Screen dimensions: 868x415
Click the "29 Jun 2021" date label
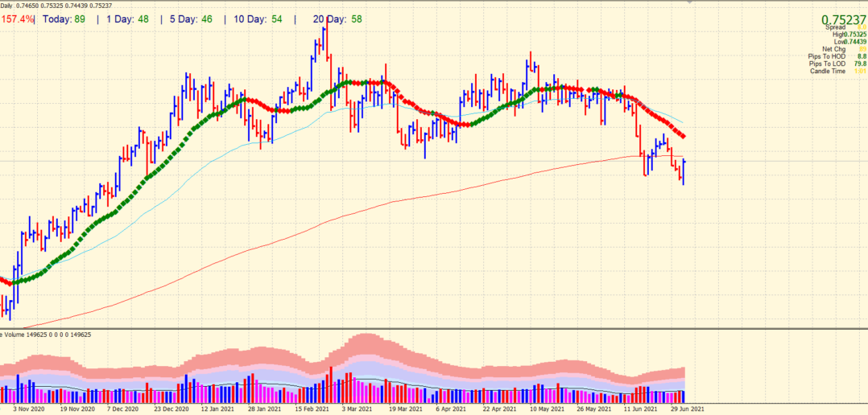click(688, 409)
